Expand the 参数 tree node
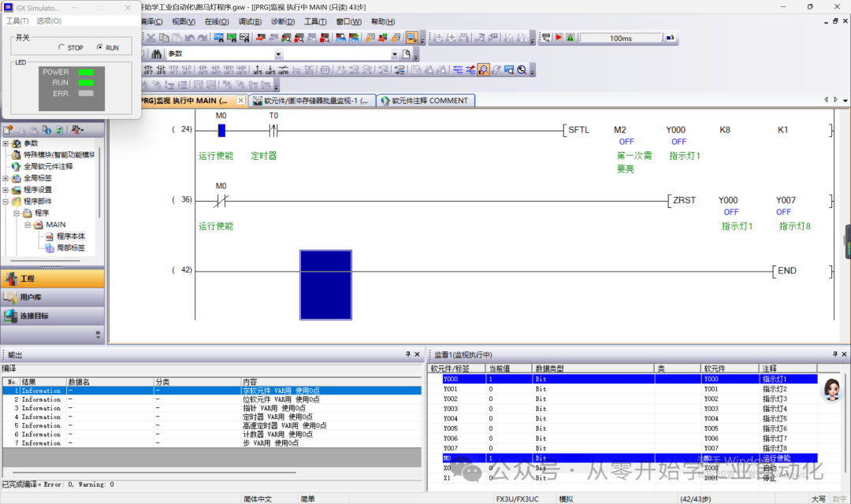The width and height of the screenshot is (851, 504). click(x=6, y=143)
